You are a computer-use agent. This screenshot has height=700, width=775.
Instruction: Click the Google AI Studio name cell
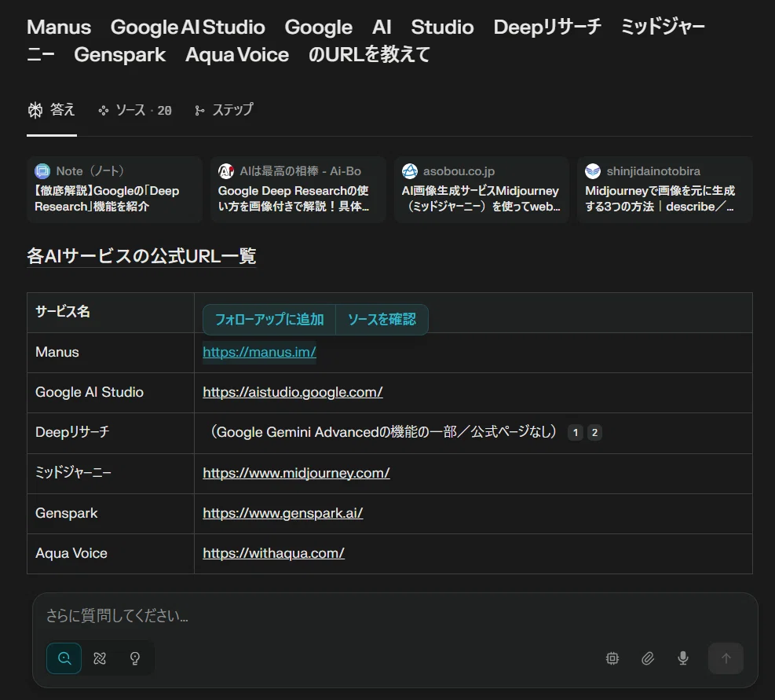111,392
